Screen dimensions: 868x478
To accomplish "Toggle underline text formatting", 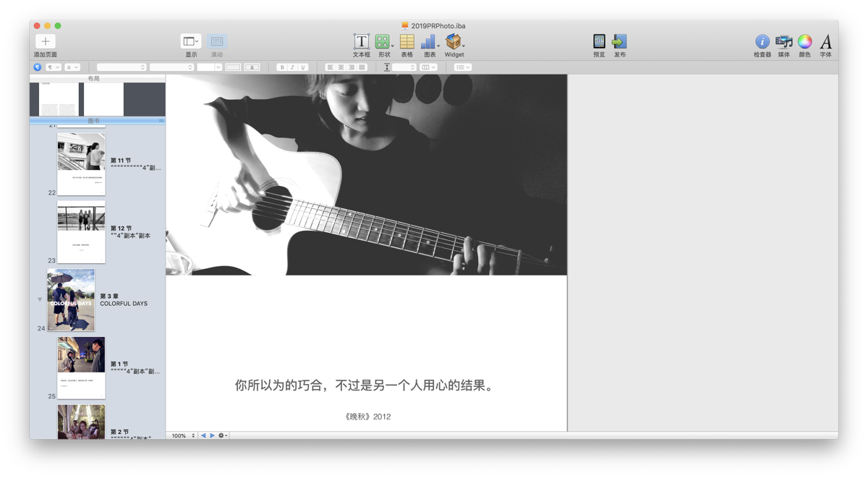I will pos(303,67).
